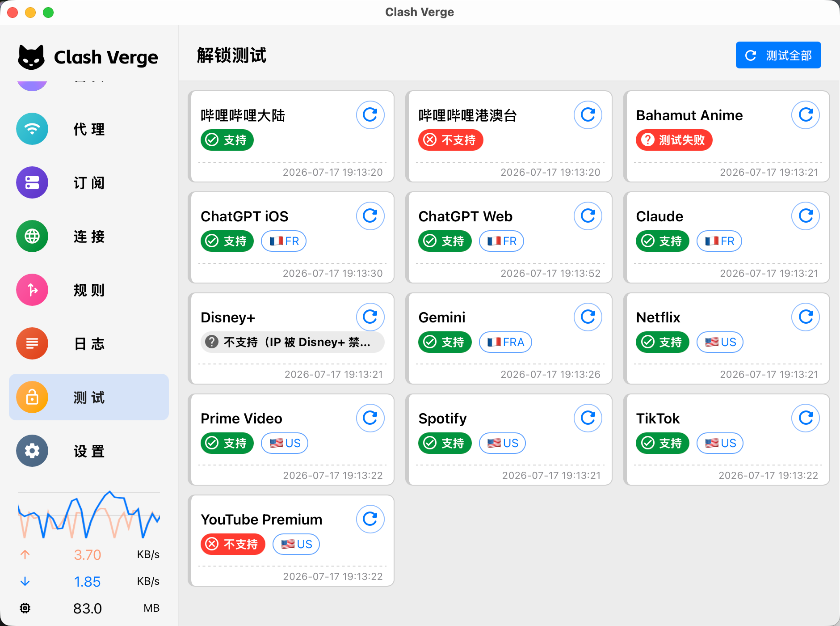The height and width of the screenshot is (626, 840).
Task: Retest Prime Video availability
Action: pos(370,418)
